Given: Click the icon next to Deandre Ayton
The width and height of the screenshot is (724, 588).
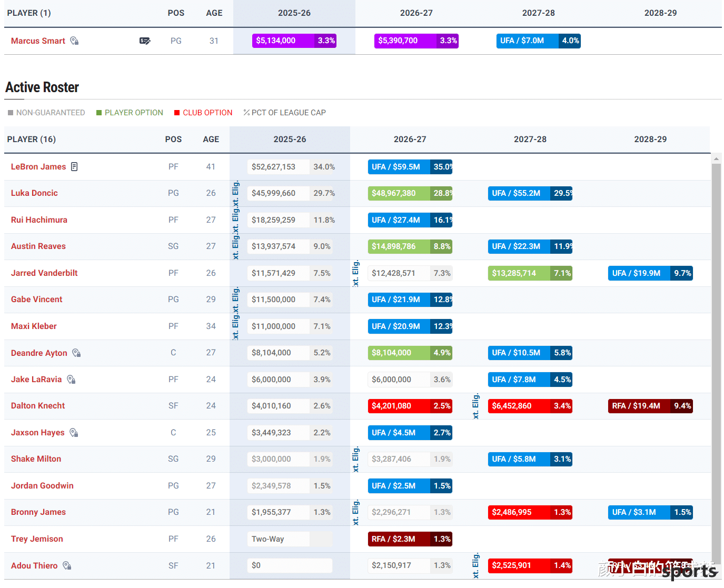Looking at the screenshot, I should coord(76,353).
